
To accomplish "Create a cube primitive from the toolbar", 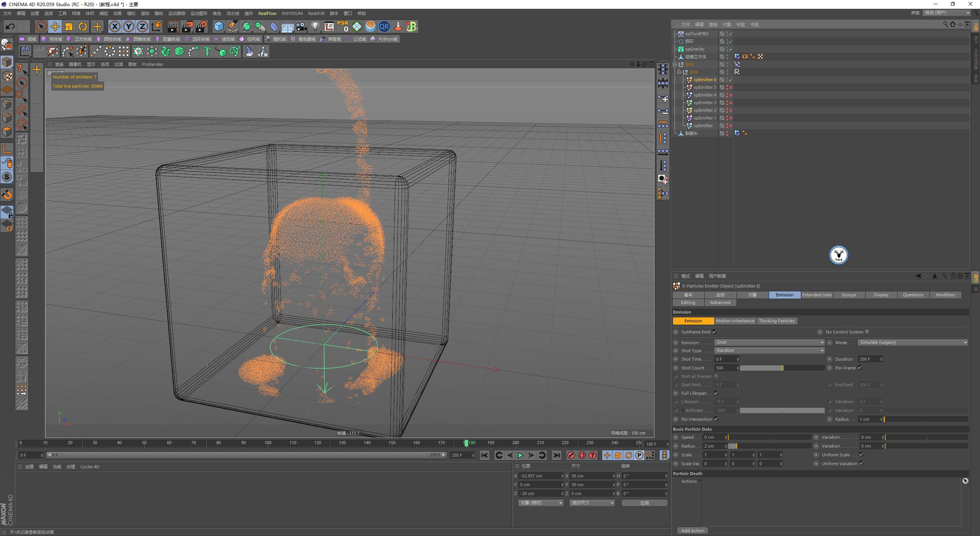I will pyautogui.click(x=219, y=26).
